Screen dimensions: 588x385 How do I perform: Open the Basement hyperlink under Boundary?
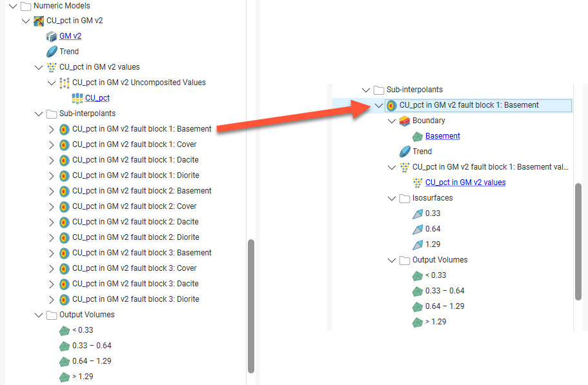442,136
